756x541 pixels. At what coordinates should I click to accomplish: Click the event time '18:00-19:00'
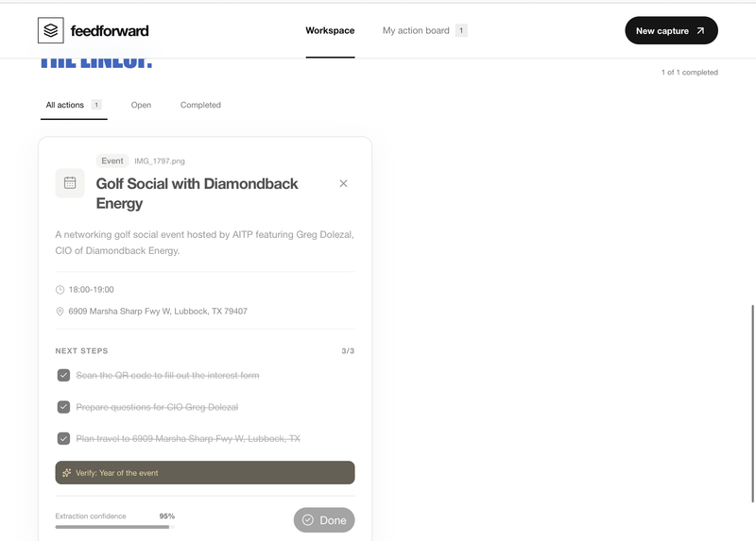point(91,290)
